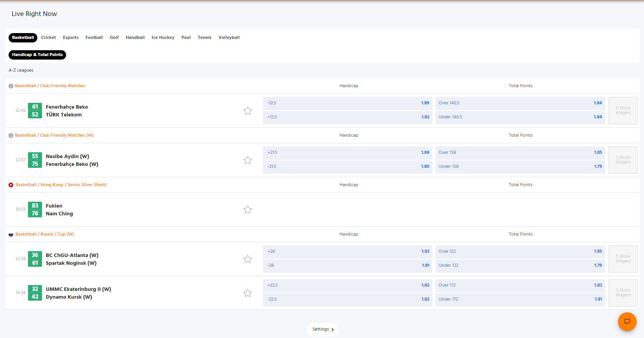
Task: Mark UMMC Ekaterinburg II (W) match as favorite
Action: [248, 293]
